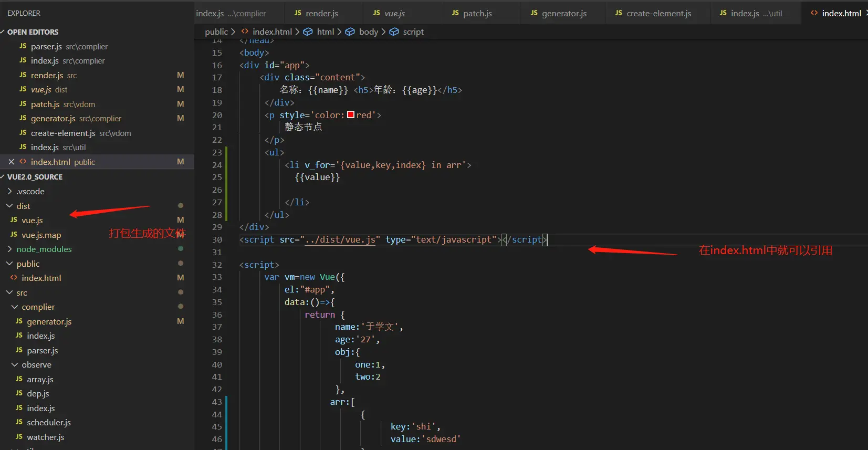Switch to index.js util tab
This screenshot has width=868, height=450.
(756, 13)
